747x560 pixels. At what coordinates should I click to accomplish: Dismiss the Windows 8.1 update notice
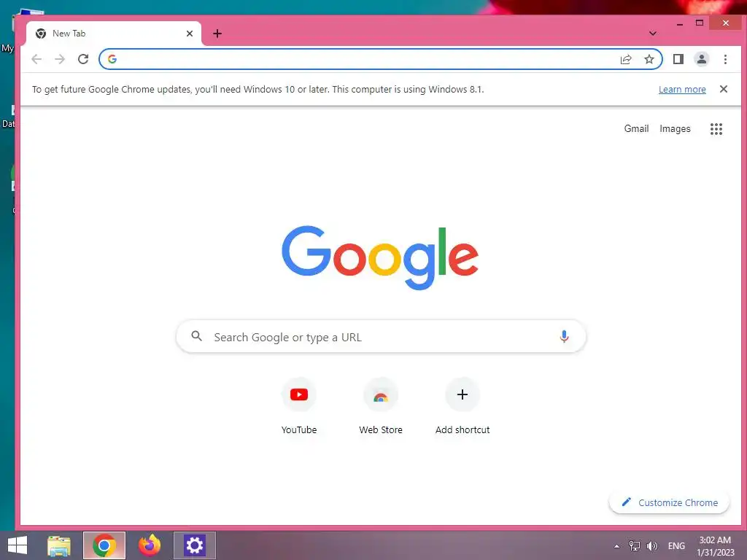tap(723, 89)
